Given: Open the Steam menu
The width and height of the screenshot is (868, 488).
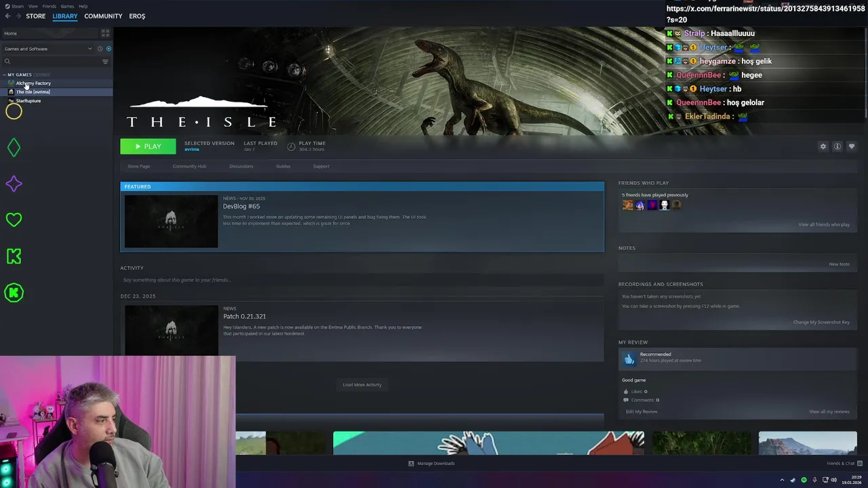Looking at the screenshot, I should (x=18, y=6).
